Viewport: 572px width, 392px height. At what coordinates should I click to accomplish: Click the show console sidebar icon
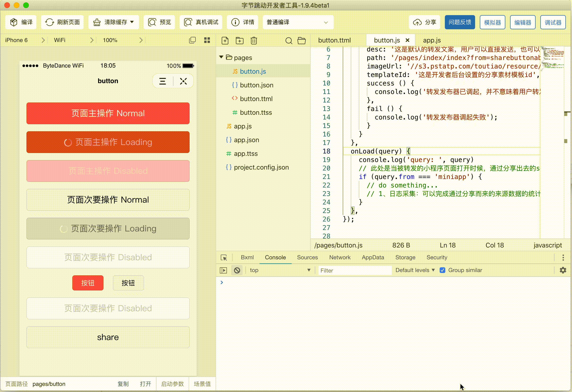(x=223, y=270)
